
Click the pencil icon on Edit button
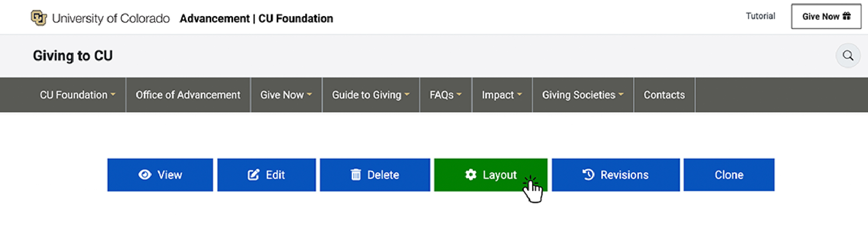pos(253,175)
